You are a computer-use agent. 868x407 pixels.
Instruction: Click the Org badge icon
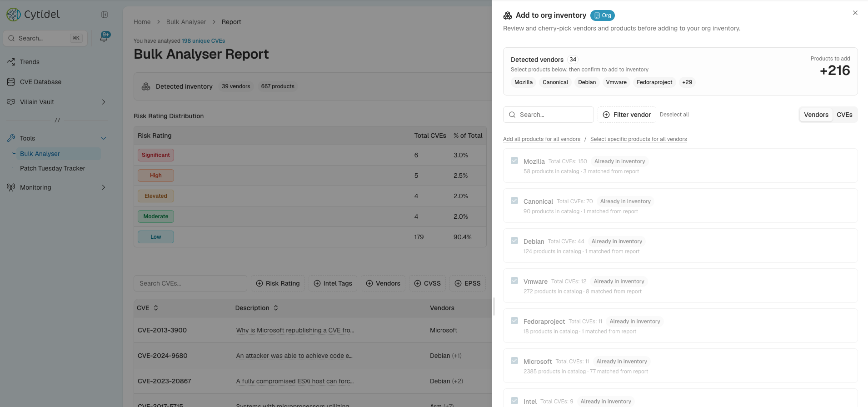coord(597,15)
